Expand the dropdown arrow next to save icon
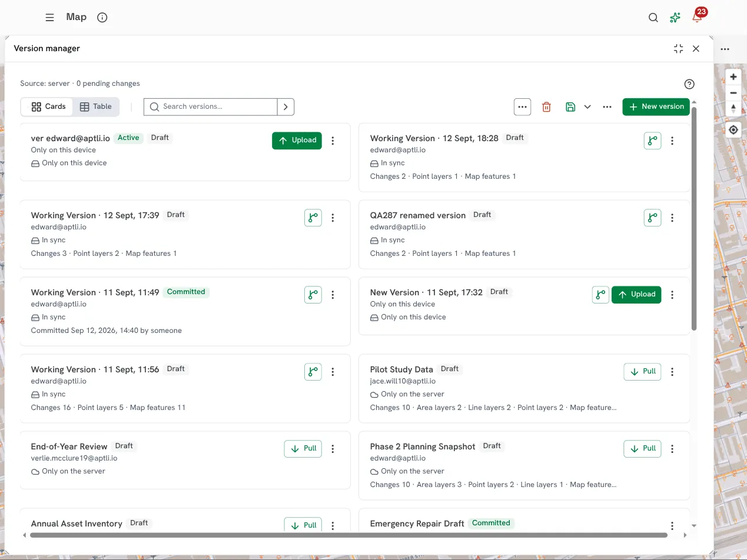 pyautogui.click(x=587, y=107)
